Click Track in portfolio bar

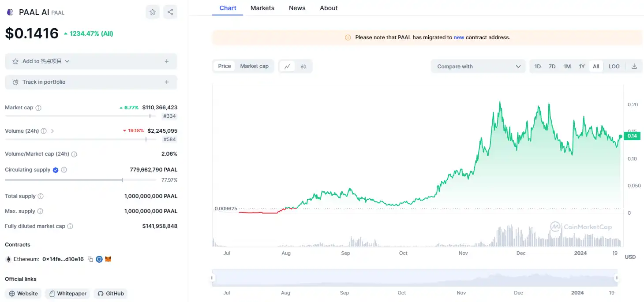[91, 82]
